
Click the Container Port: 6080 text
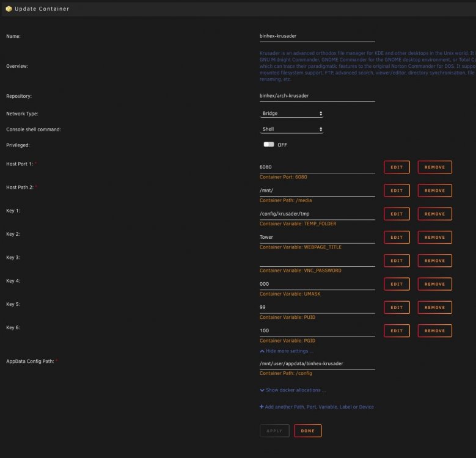point(284,177)
